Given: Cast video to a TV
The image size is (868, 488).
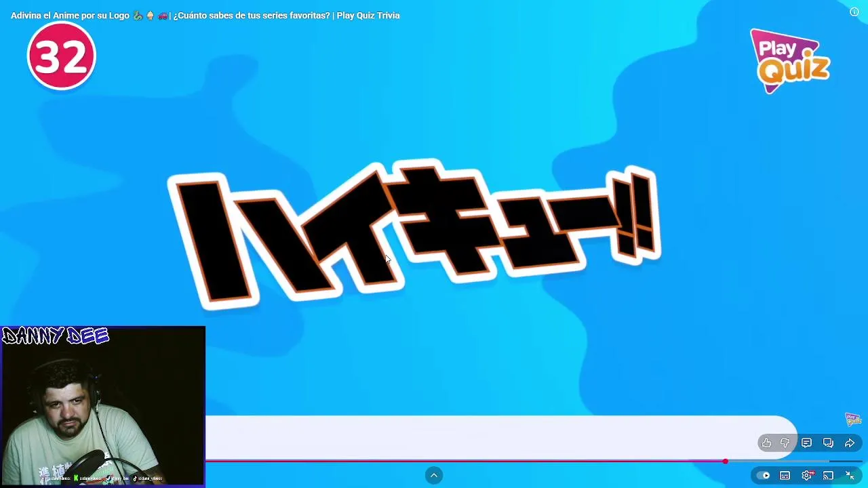Looking at the screenshot, I should 828,476.
